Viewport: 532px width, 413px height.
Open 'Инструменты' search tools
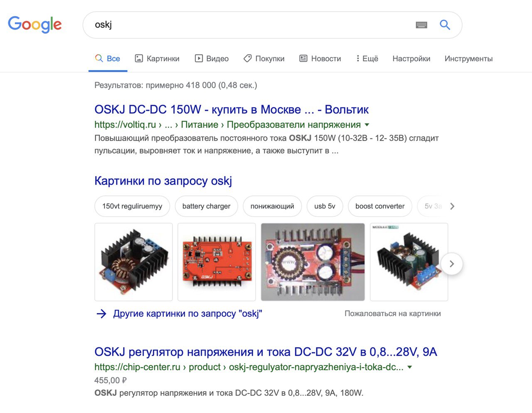[x=468, y=59]
